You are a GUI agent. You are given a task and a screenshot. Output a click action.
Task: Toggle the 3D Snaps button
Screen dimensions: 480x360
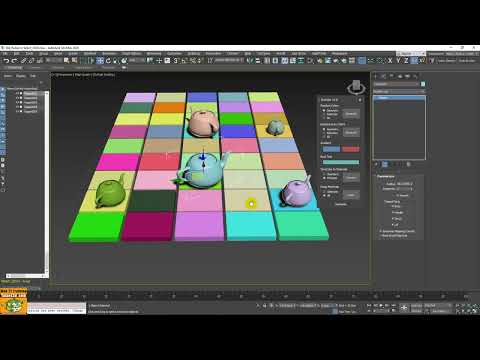click(176, 61)
